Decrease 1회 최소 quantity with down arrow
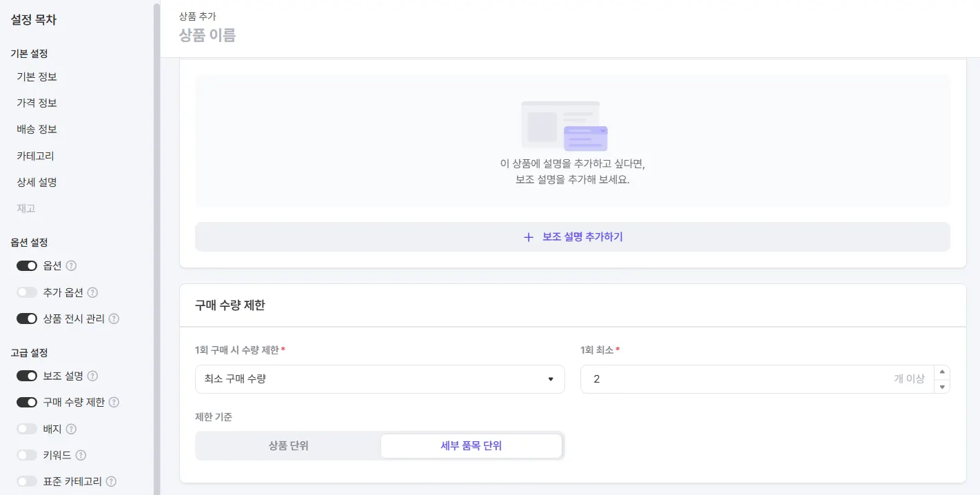This screenshot has width=980, height=495. pos(942,387)
